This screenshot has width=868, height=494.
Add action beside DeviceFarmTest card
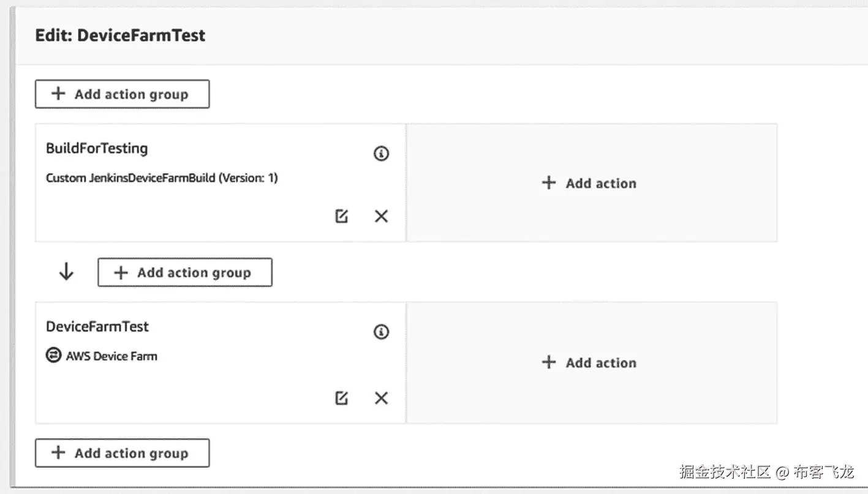click(x=590, y=362)
